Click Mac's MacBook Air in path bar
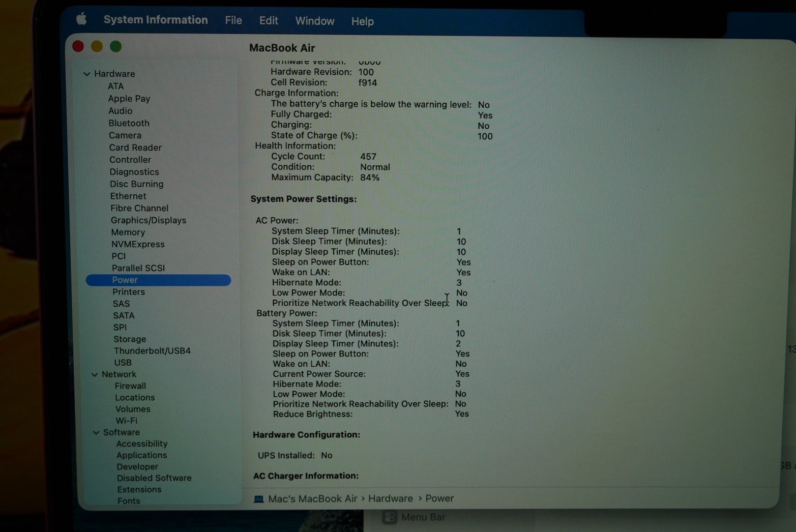Viewport: 796px width, 532px height. (x=313, y=499)
